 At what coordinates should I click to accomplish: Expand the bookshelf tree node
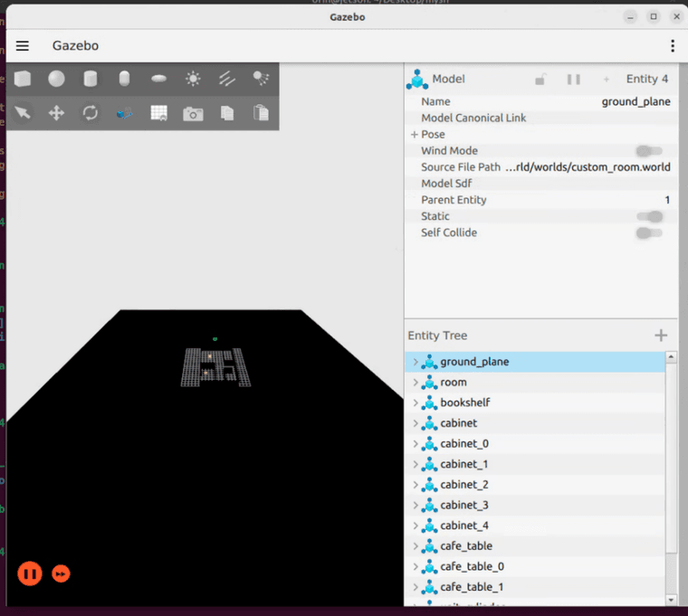[x=416, y=403]
